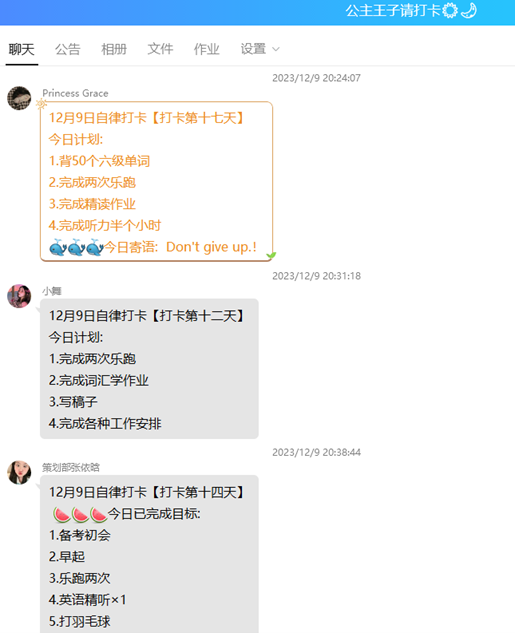Image resolution: width=515 pixels, height=633 pixels.
Task: Open 小舞's profile avatar
Action: [x=19, y=296]
